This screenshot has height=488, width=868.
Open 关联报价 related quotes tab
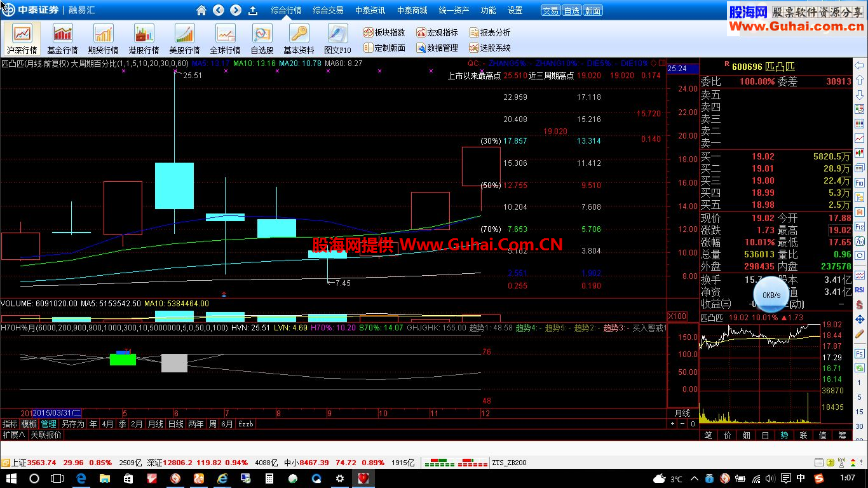coord(46,435)
